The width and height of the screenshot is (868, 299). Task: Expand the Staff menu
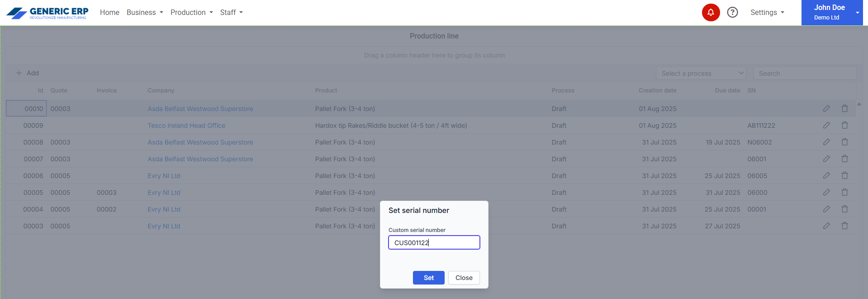231,13
